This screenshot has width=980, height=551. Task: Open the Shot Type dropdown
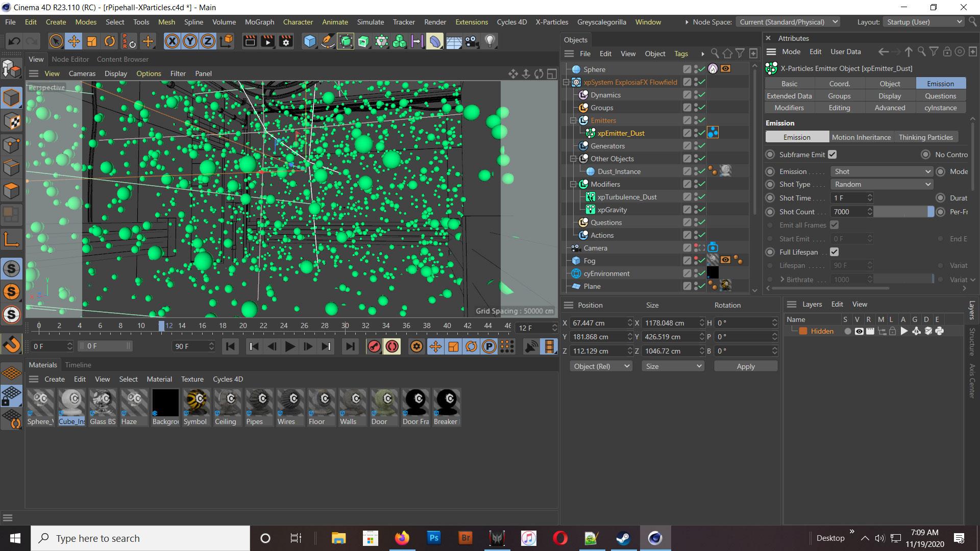click(881, 184)
